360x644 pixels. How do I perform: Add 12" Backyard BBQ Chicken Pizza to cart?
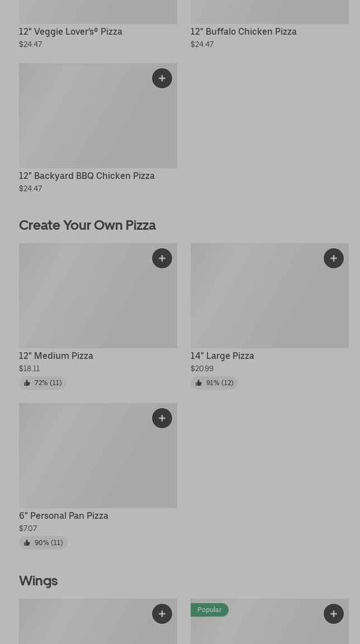click(162, 78)
